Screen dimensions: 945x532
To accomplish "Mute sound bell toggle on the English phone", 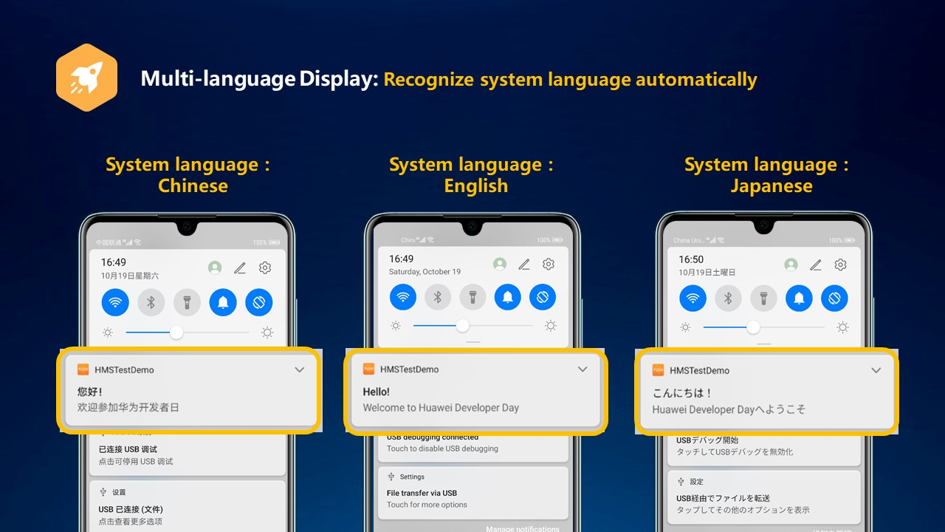I will (x=508, y=297).
